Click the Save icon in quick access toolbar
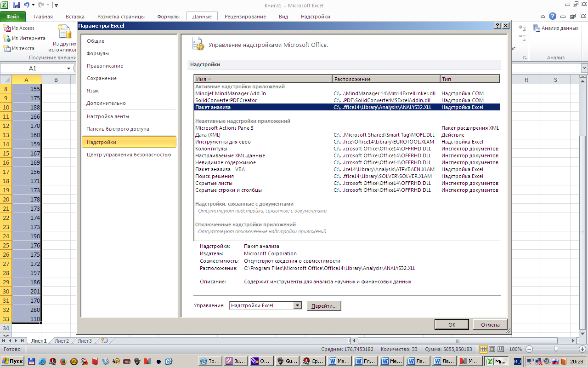 pos(17,5)
